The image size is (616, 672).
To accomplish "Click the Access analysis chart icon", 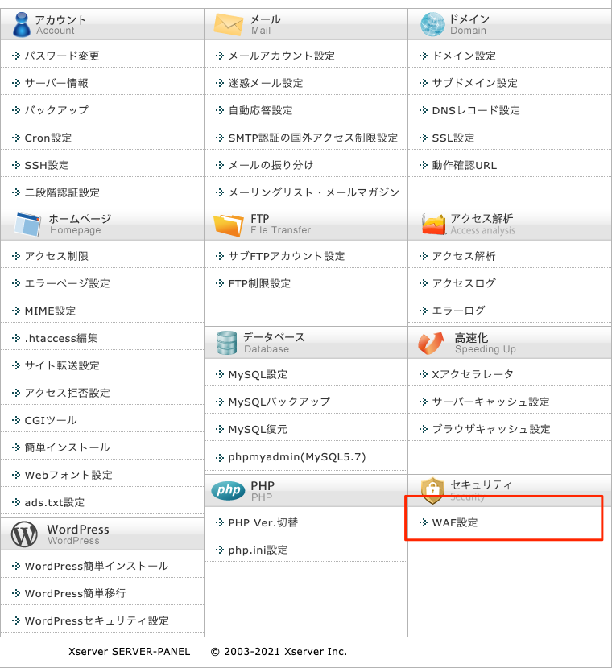I will (x=433, y=225).
